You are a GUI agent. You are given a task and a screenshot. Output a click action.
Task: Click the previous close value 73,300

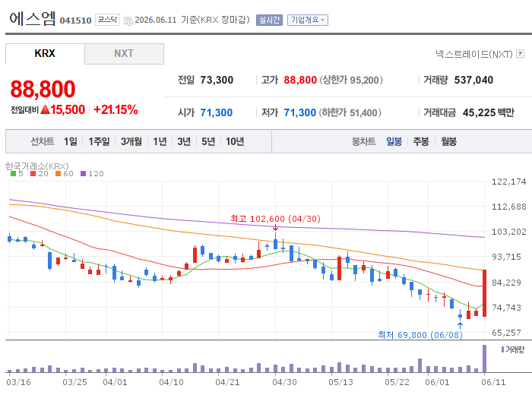click(217, 80)
